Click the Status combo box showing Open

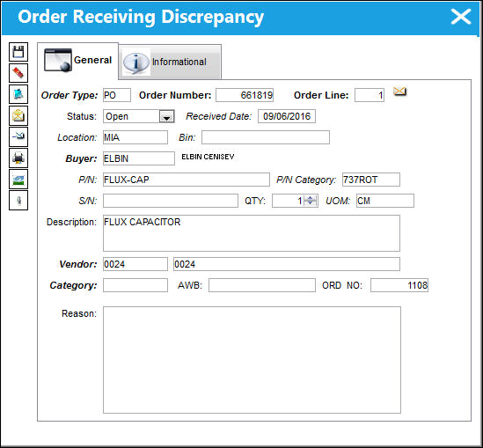139,116
